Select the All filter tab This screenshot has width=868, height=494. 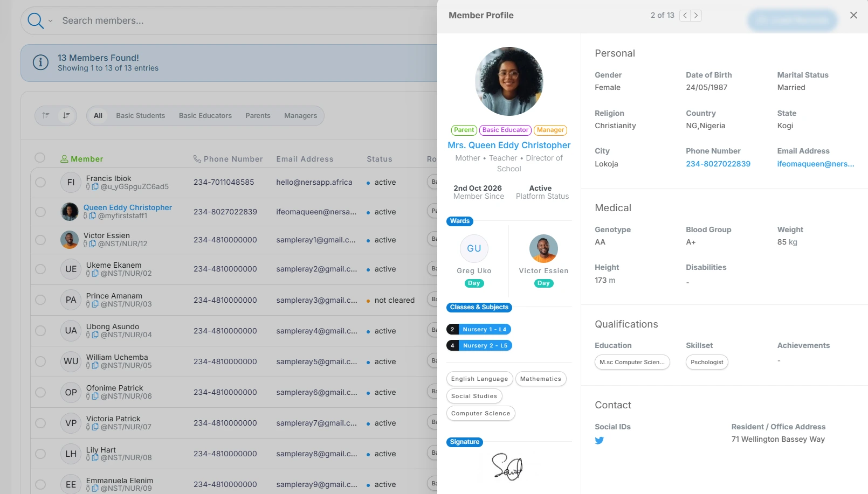[x=98, y=115]
